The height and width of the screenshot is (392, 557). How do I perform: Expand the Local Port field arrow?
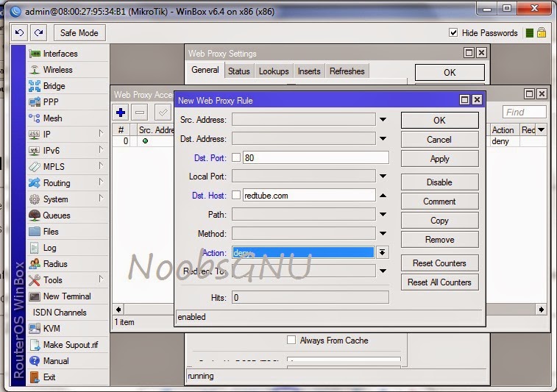coord(383,176)
